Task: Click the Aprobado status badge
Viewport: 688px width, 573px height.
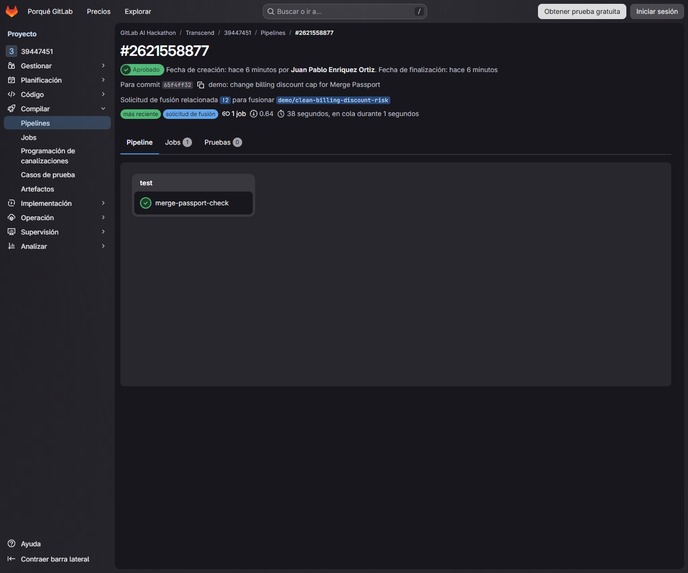Action: (142, 70)
